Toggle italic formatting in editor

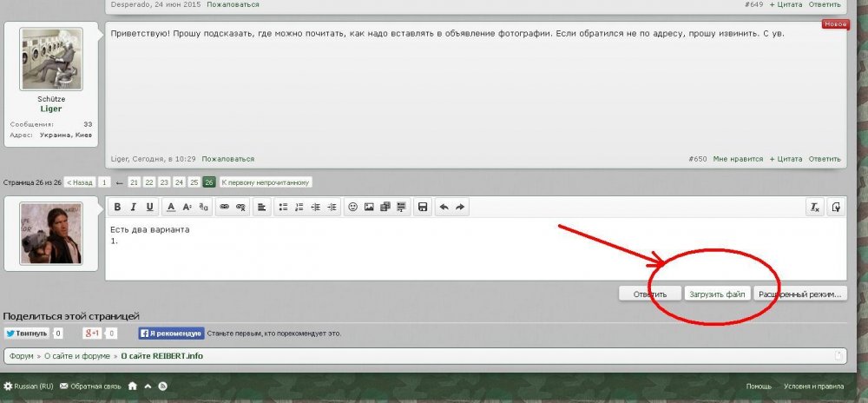coord(133,207)
